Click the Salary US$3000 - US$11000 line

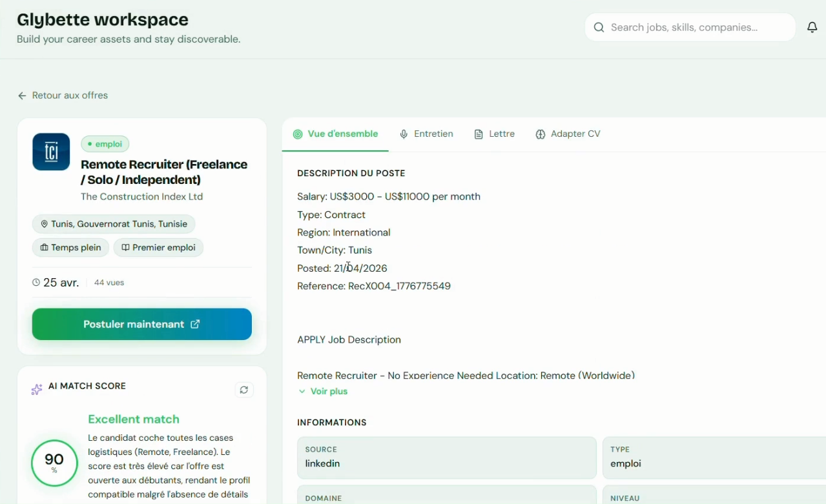pyautogui.click(x=389, y=197)
